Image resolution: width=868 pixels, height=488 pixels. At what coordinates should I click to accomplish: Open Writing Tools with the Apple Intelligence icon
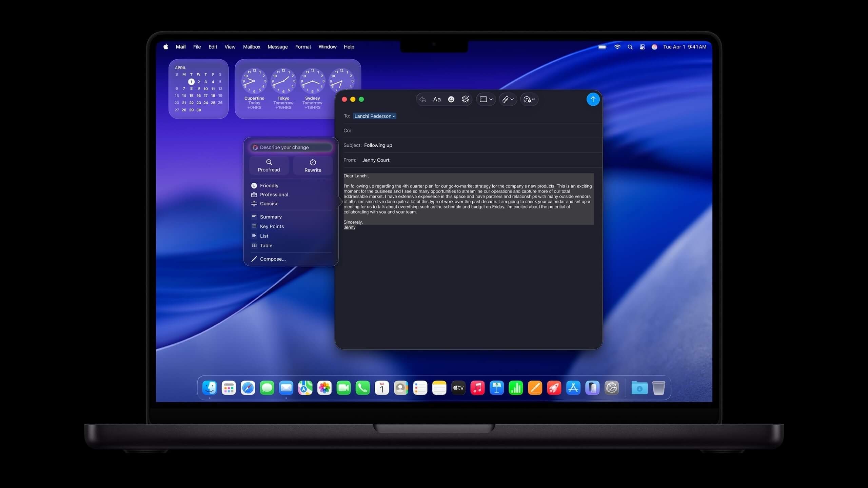pos(465,99)
